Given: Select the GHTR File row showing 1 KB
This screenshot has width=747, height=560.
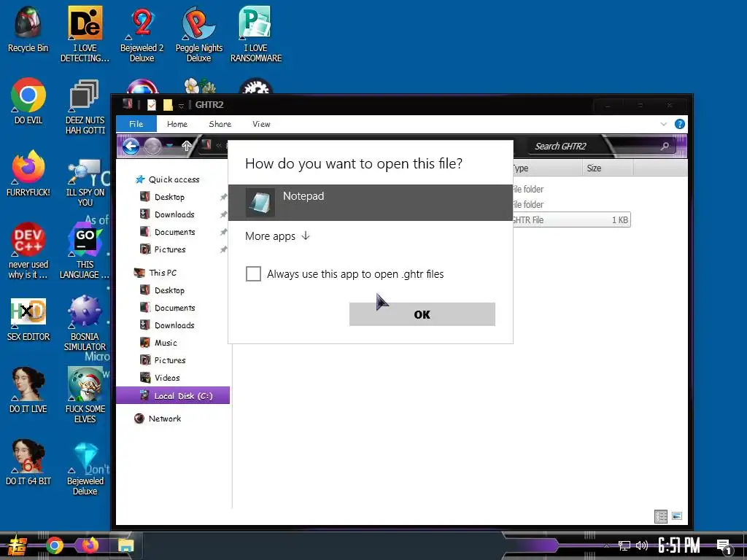Looking at the screenshot, I should pos(572,219).
